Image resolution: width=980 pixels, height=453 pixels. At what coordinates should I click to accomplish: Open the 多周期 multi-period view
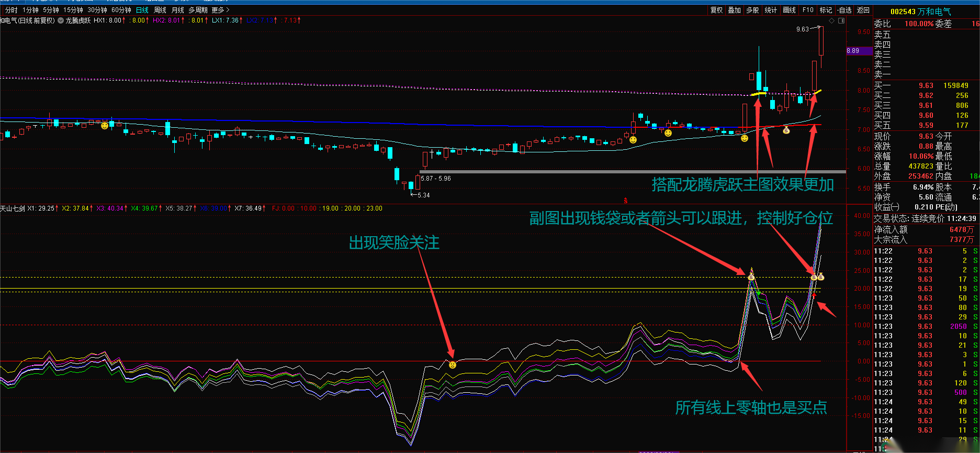click(198, 10)
